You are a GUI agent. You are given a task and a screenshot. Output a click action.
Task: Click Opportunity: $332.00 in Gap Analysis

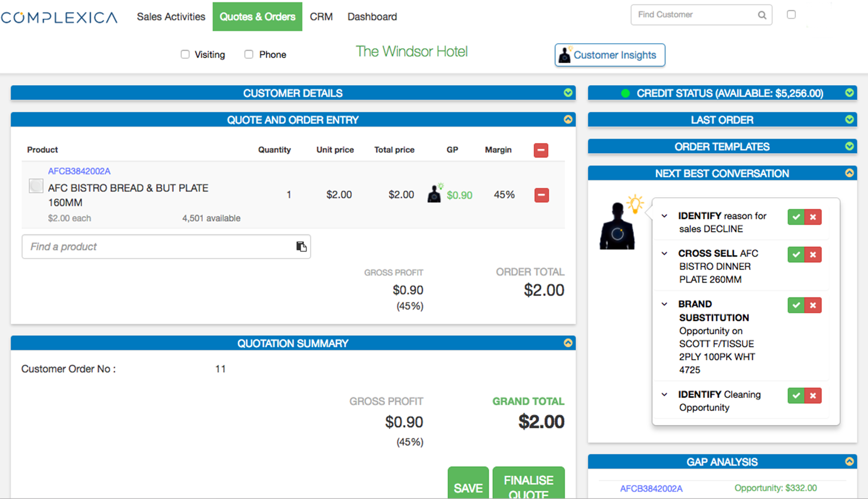click(775, 488)
